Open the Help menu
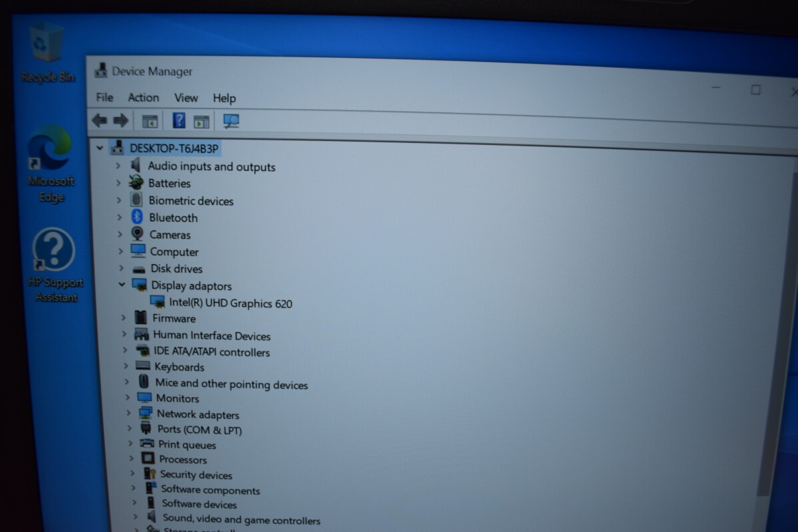The width and height of the screenshot is (798, 532). click(224, 98)
